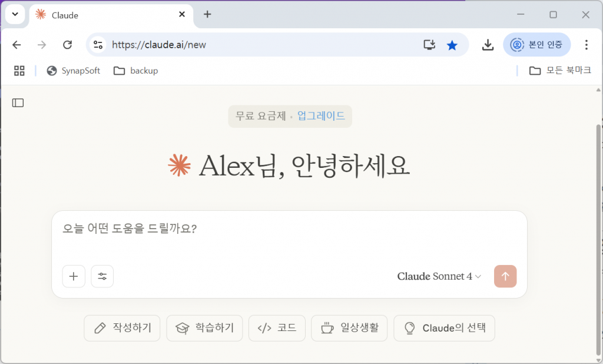Reload the page with the refresh icon

click(68, 45)
